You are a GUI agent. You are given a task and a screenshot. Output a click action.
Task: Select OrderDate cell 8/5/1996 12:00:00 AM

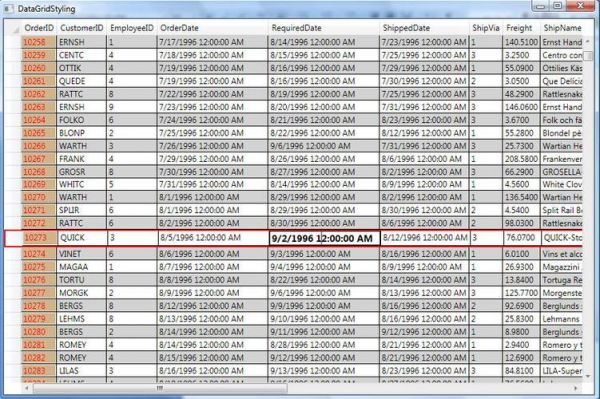(213, 238)
